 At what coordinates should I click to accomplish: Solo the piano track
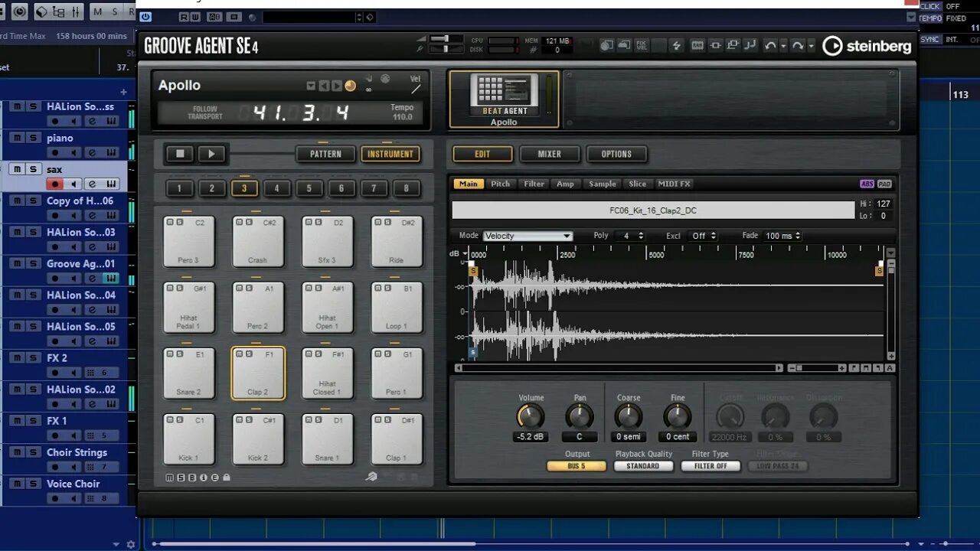click(x=33, y=138)
